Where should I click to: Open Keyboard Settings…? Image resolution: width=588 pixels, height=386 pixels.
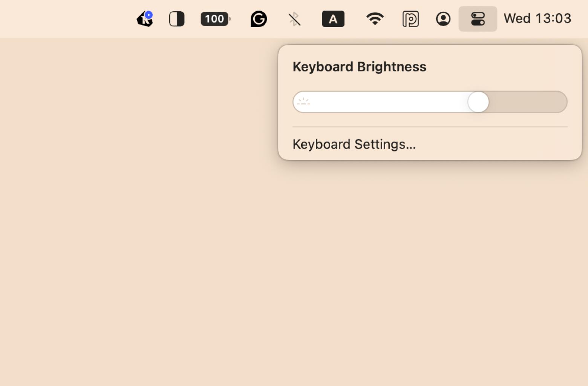[x=354, y=144]
